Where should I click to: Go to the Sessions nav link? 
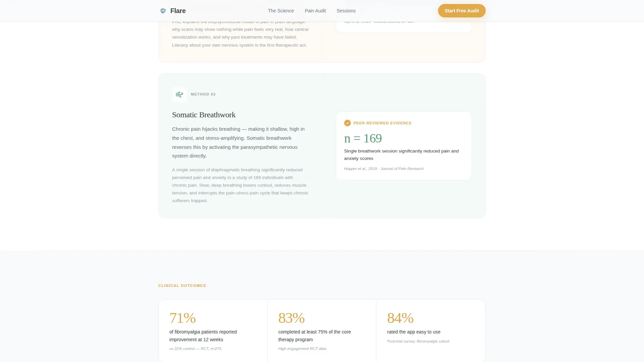pos(346,11)
